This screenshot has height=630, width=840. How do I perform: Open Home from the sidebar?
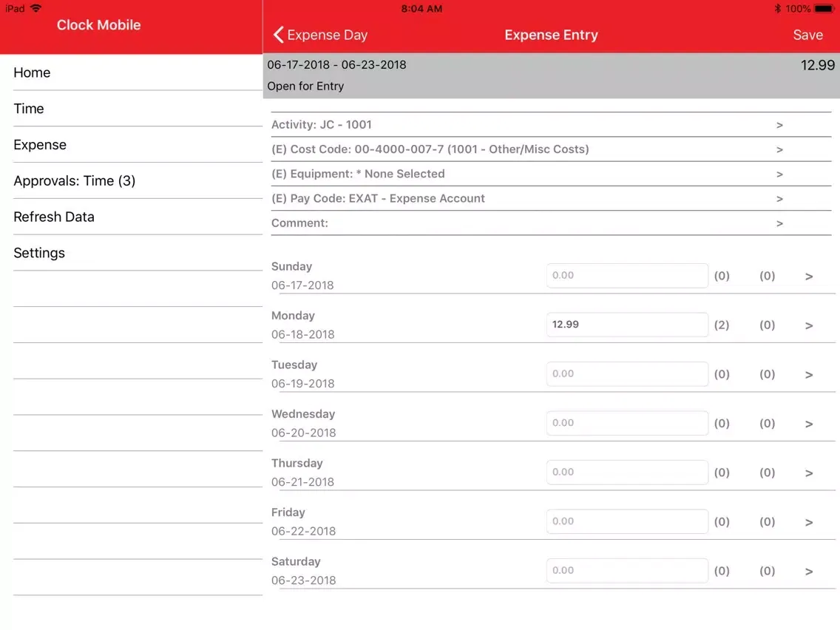pos(138,72)
